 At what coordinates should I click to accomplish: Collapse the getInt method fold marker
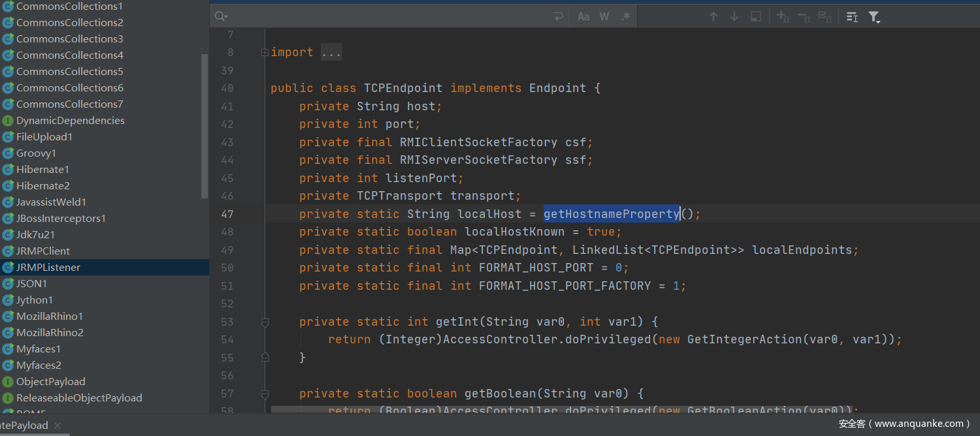coord(265,322)
